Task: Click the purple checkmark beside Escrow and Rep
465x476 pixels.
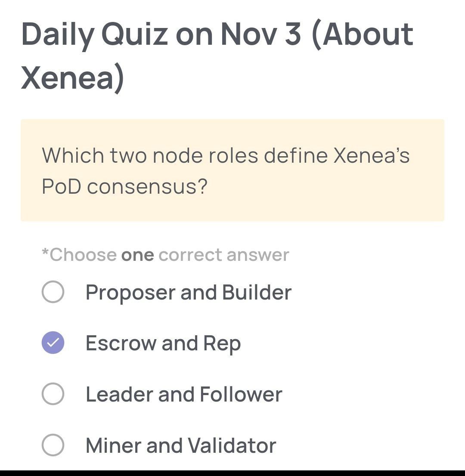Action: tap(53, 343)
